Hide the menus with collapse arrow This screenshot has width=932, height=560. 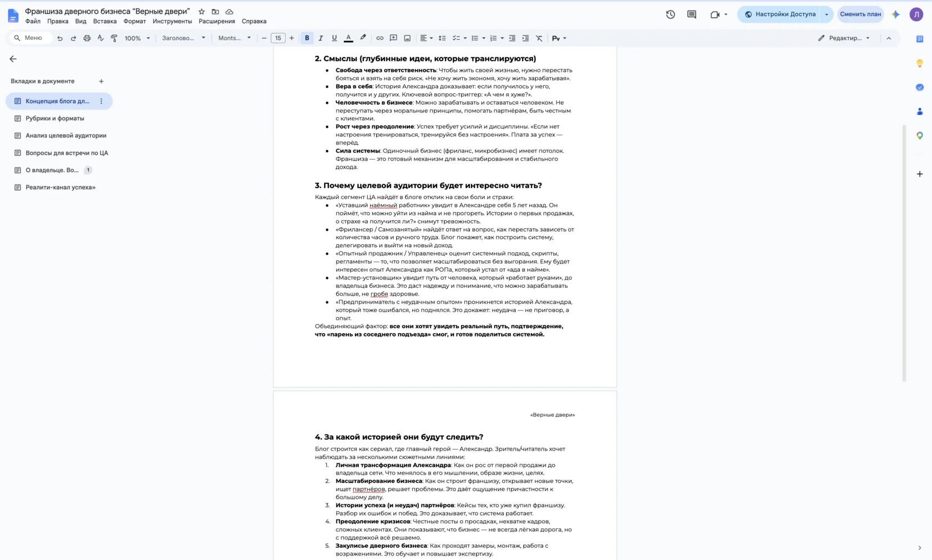889,38
